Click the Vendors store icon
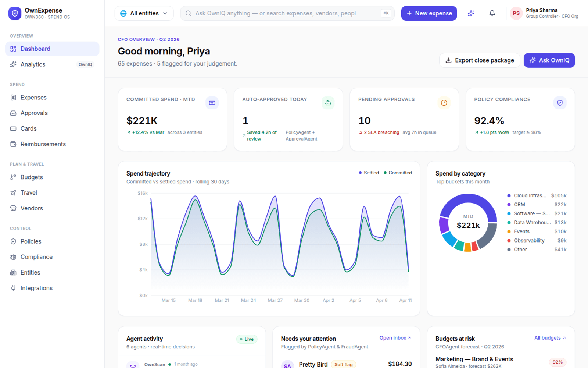 click(13, 208)
